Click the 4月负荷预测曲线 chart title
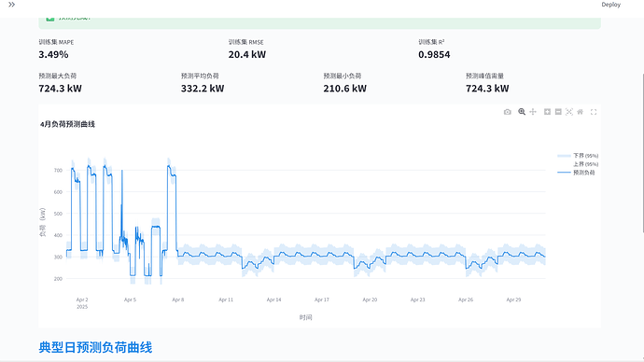This screenshot has height=362, width=644. pyautogui.click(x=67, y=124)
